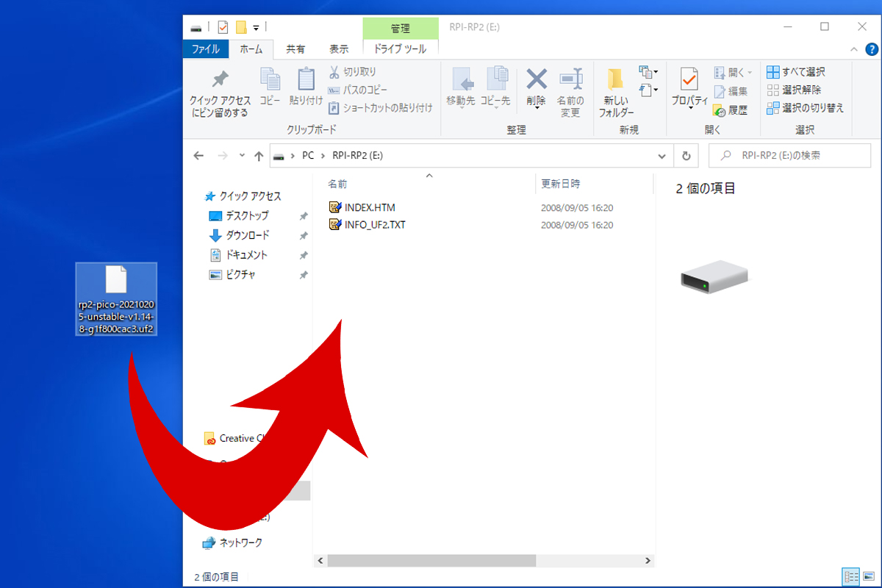Click the Delete (削除) red X icon
The image size is (882, 588).
pos(537,79)
